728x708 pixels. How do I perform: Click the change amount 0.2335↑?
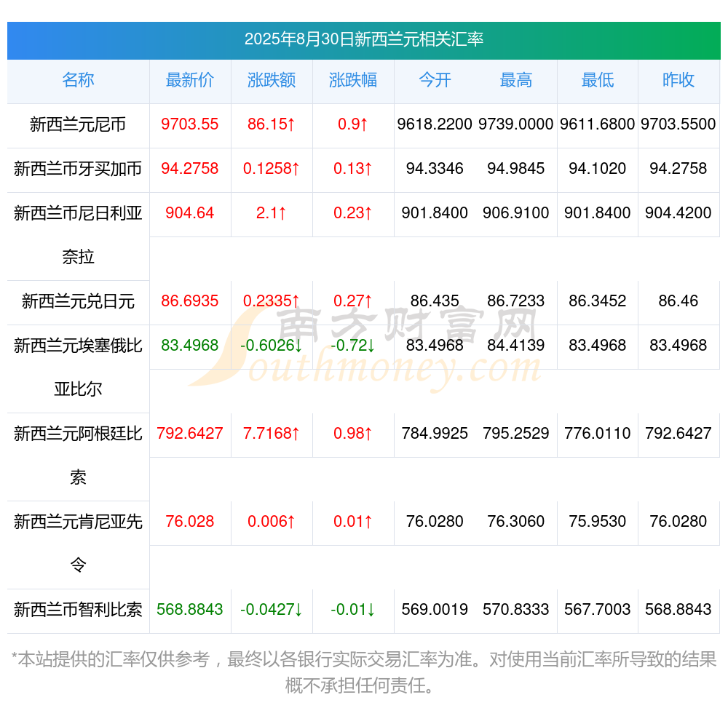(x=271, y=301)
